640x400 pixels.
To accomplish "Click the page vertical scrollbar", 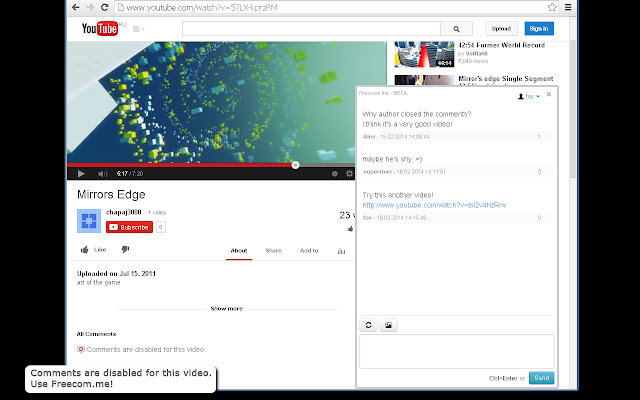I will 573,109.
